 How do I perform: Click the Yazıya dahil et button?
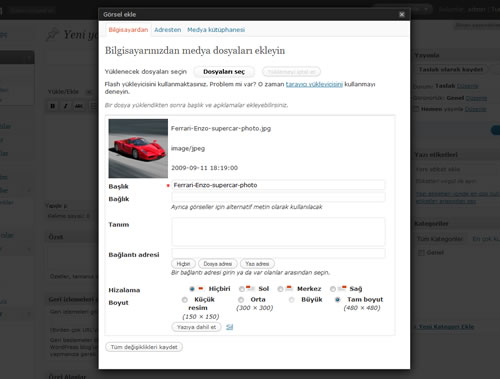(196, 327)
